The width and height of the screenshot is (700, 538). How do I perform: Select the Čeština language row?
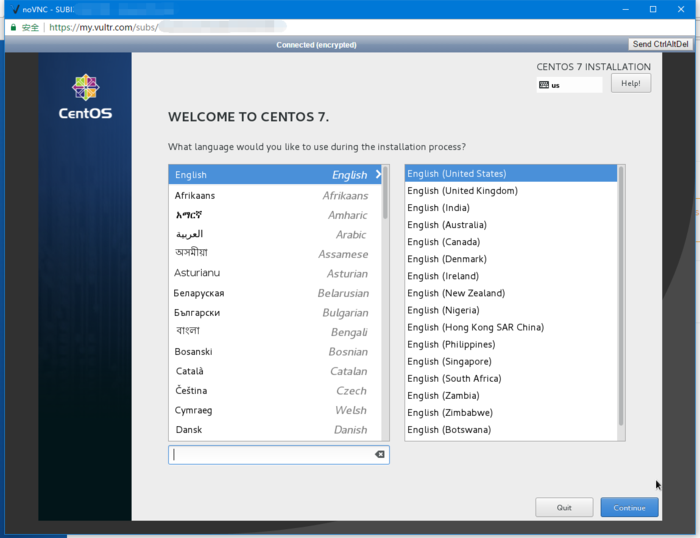tap(275, 391)
